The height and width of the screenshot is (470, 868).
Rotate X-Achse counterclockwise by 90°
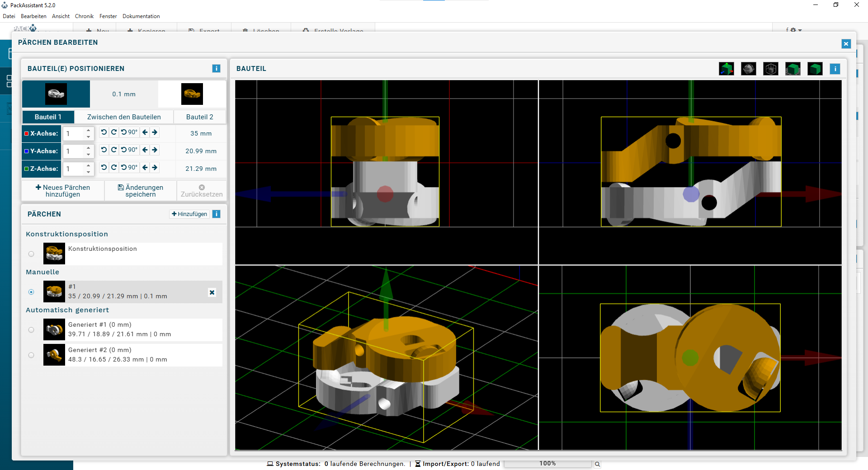tap(129, 132)
